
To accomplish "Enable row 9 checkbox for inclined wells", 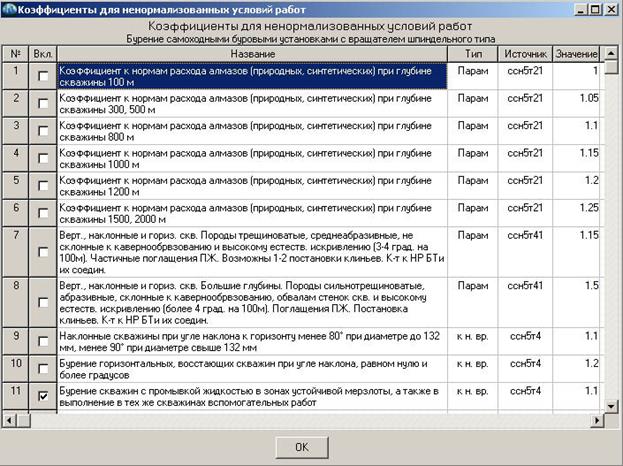I will coord(43,341).
